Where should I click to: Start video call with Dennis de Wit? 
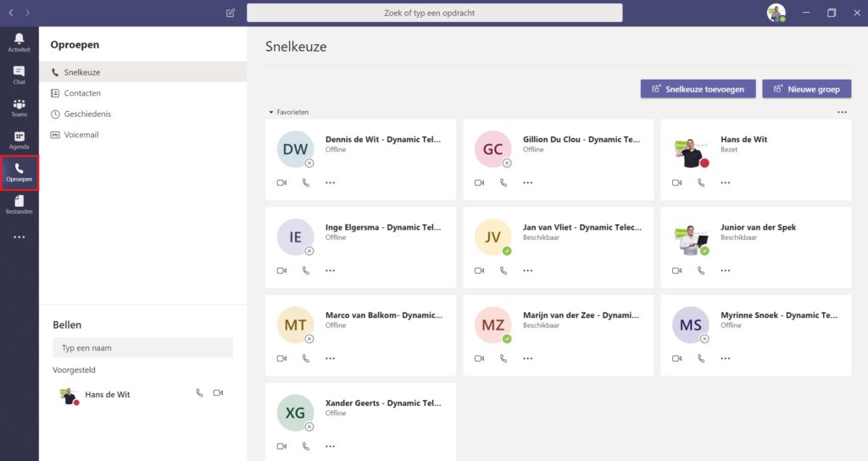click(281, 183)
